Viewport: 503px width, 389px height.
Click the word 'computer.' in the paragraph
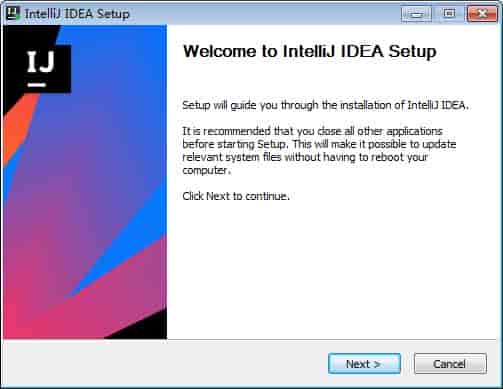tap(206, 170)
